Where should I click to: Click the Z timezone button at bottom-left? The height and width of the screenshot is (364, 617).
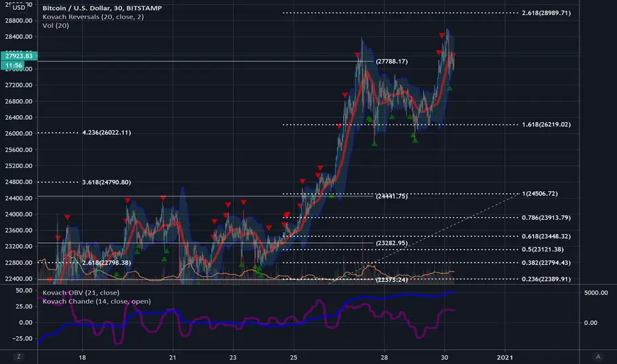tap(19, 357)
